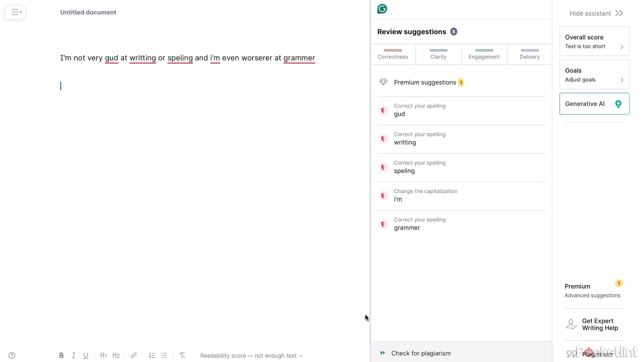Select the Bold formatting icon
644x362 pixels.
pos(61,355)
